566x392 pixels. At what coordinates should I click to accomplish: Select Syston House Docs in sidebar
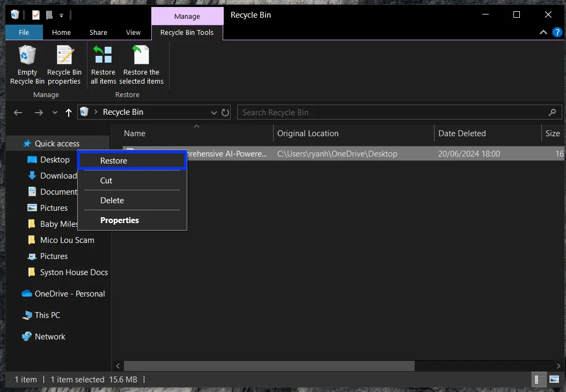click(x=73, y=272)
